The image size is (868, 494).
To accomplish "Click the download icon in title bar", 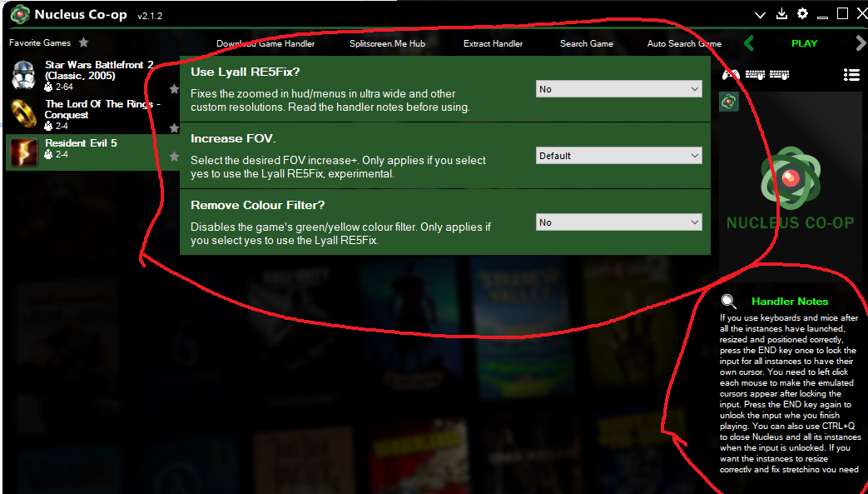I will click(x=781, y=14).
